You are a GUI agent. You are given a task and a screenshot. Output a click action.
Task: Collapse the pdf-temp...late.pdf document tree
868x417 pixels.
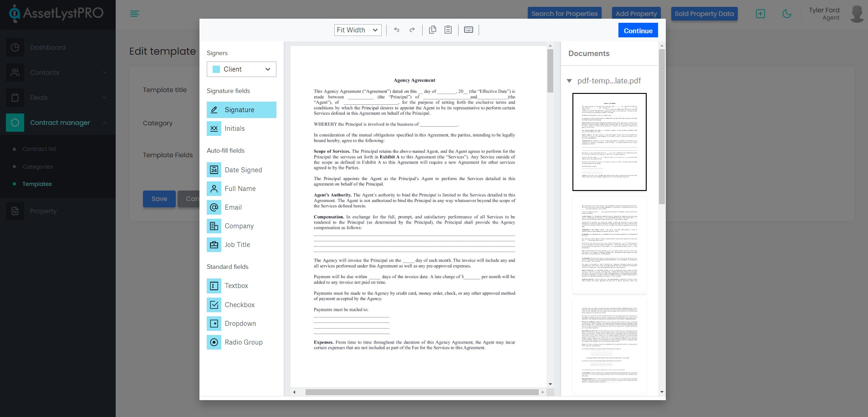coord(569,81)
